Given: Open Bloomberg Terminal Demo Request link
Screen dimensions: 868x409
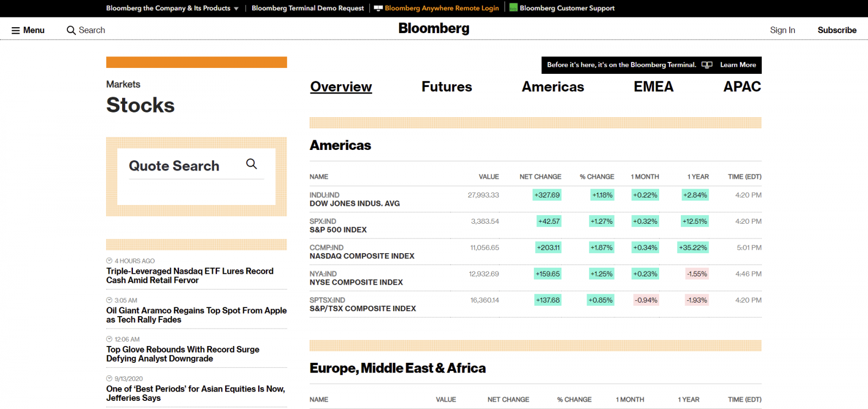Looking at the screenshot, I should point(308,8).
